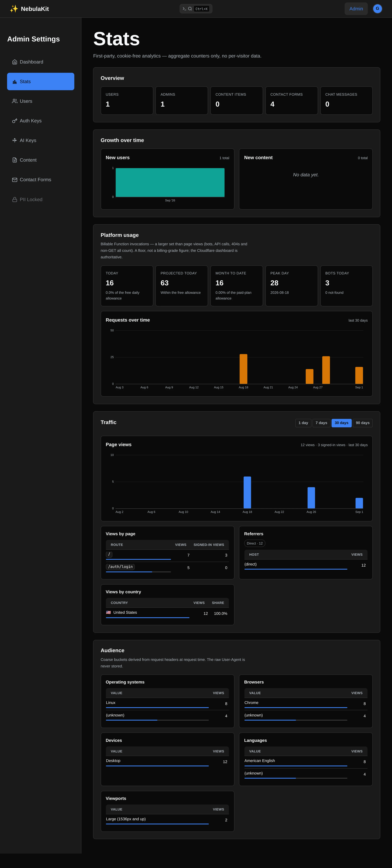
Task: Click the United States country row
Action: tap(167, 614)
